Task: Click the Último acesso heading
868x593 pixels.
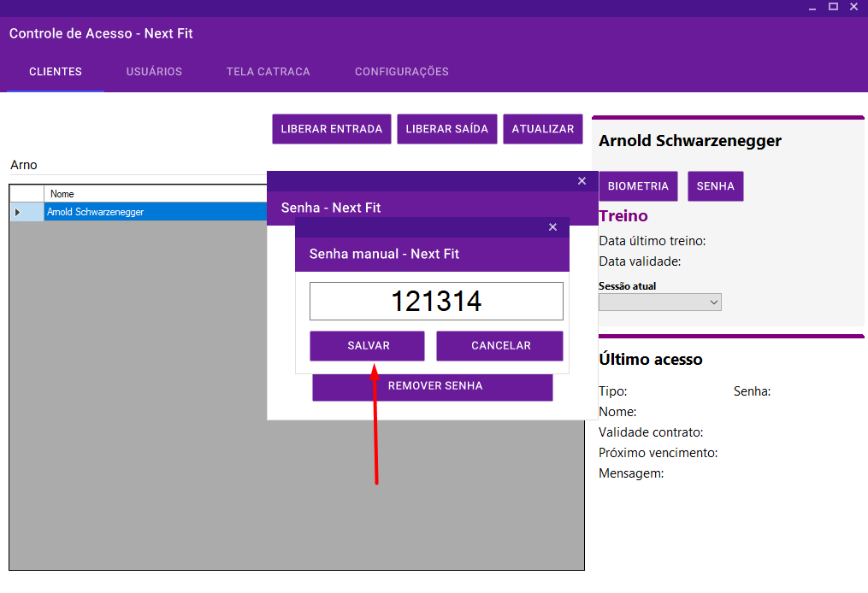Action: [x=651, y=360]
